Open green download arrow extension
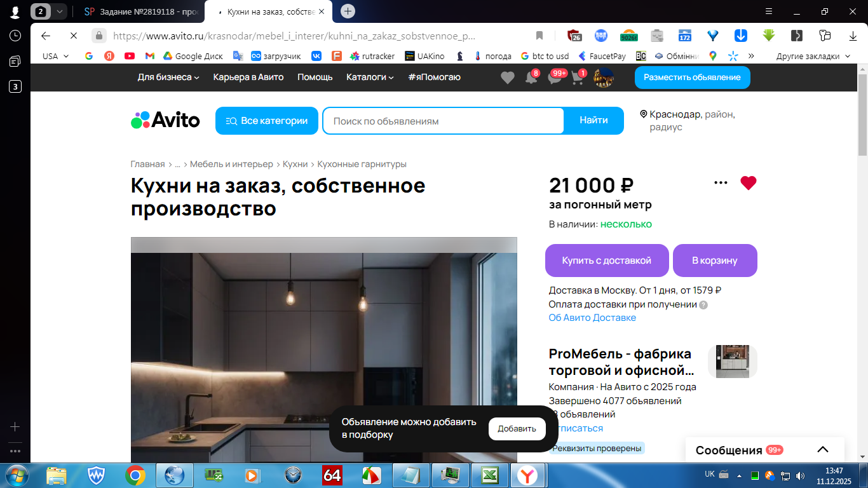Screen dimensions: 868x488 tap(769, 36)
